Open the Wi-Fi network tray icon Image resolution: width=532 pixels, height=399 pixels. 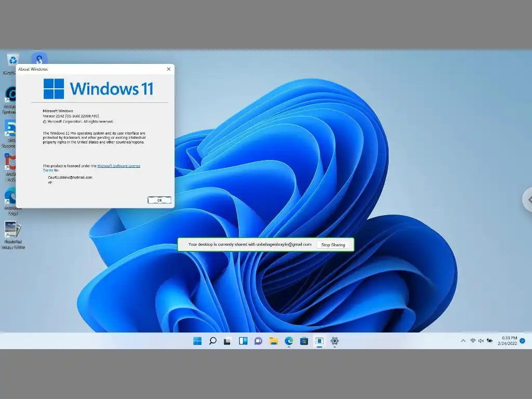tap(473, 341)
